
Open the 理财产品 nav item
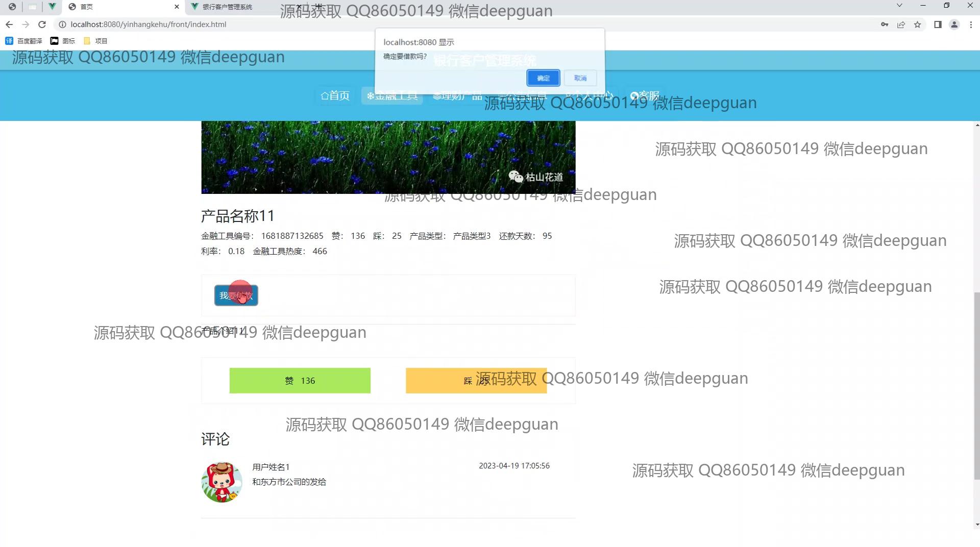coord(457,95)
